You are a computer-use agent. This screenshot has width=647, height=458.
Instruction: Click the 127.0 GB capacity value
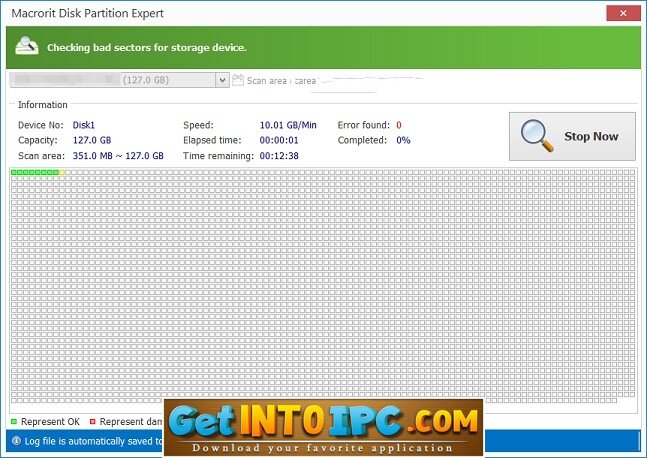(92, 140)
